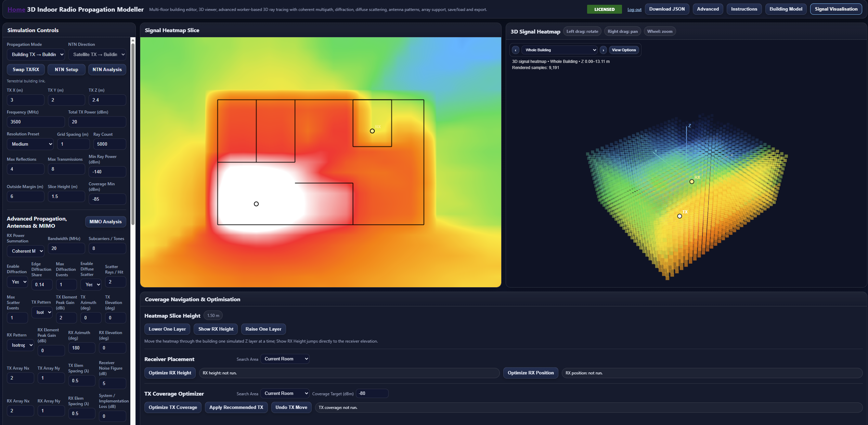Click the Coverage Target (dBm) field
868x425 pixels.
372,393
